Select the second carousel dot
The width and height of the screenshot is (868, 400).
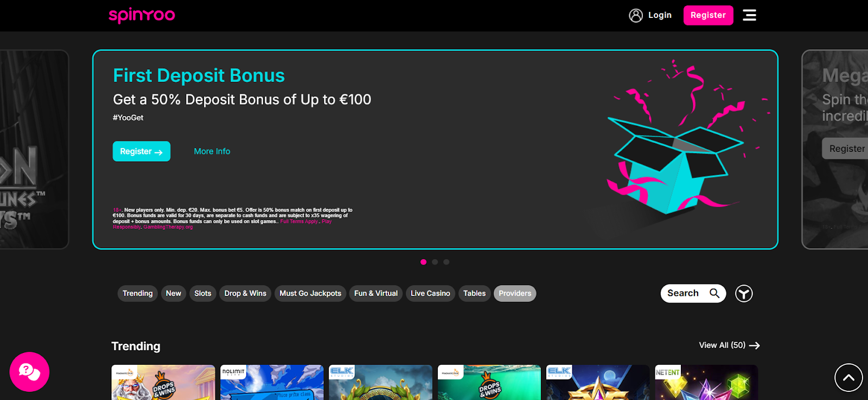click(x=435, y=262)
